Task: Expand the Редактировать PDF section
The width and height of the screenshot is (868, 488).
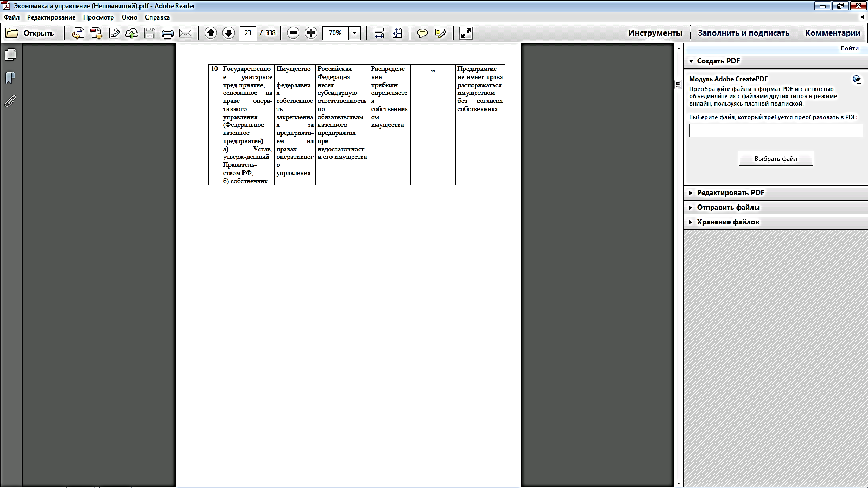Action: 775,193
